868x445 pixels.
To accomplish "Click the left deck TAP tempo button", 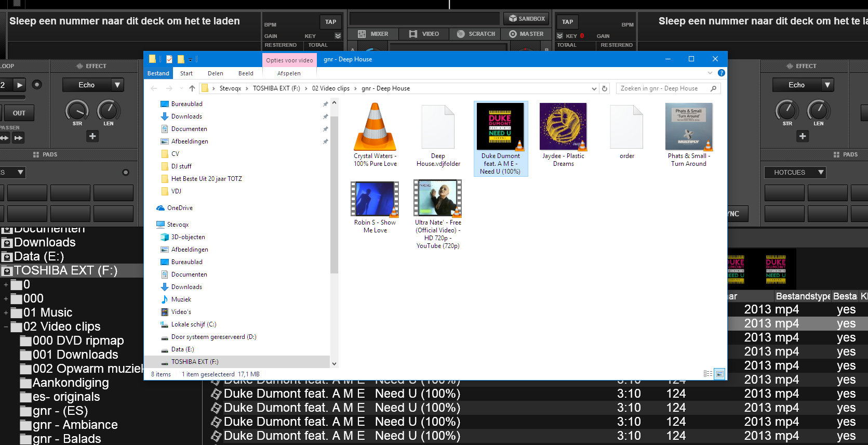I will 330,22.
